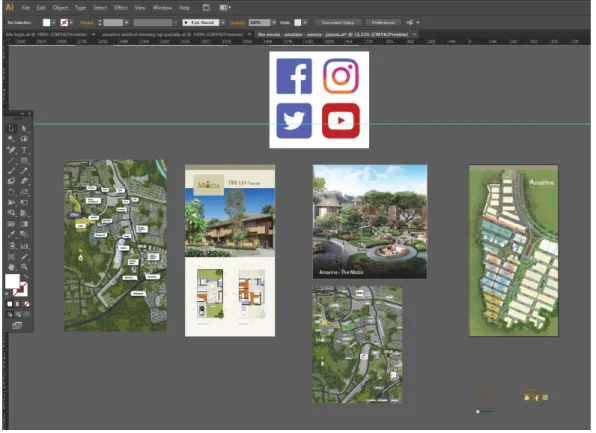The height and width of the screenshot is (433, 596).
Task: Open the Window menu
Action: click(x=162, y=8)
